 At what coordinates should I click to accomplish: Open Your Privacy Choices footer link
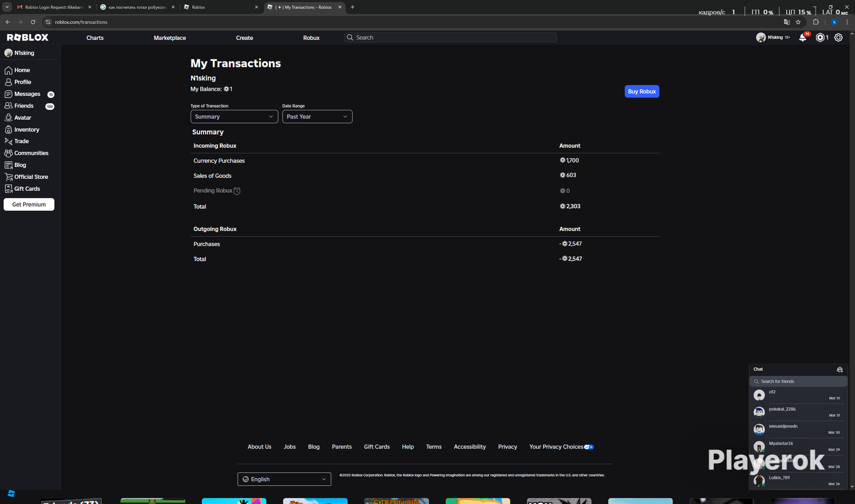pyautogui.click(x=561, y=447)
